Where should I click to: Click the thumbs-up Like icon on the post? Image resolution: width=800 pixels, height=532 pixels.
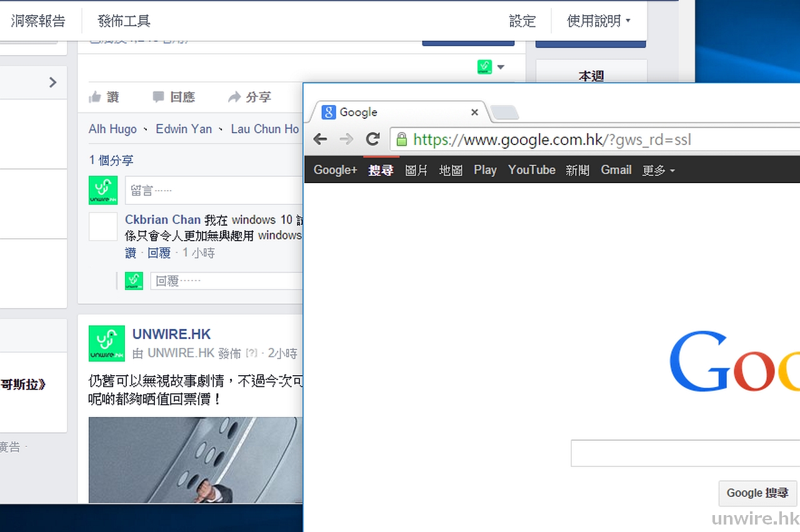(x=95, y=97)
